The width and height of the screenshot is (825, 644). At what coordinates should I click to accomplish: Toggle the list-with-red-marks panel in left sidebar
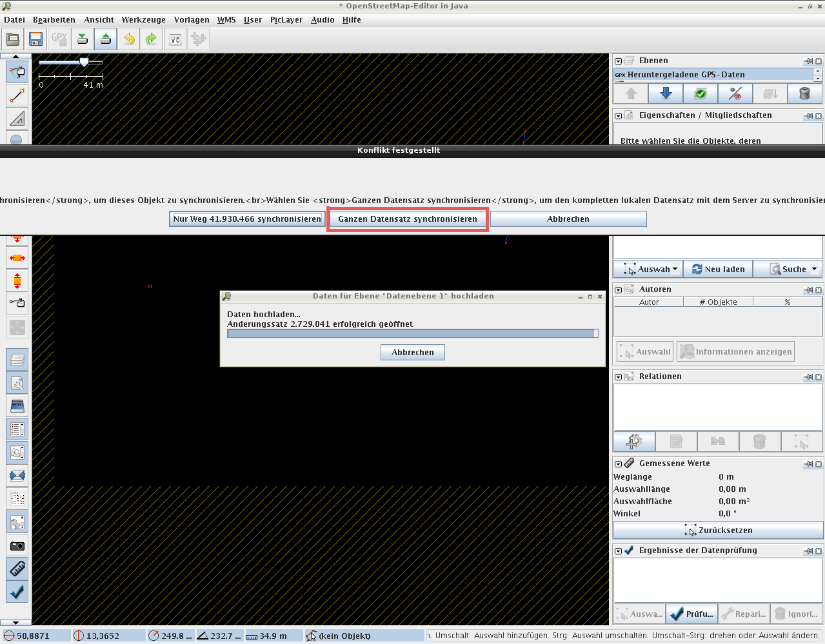(17, 429)
